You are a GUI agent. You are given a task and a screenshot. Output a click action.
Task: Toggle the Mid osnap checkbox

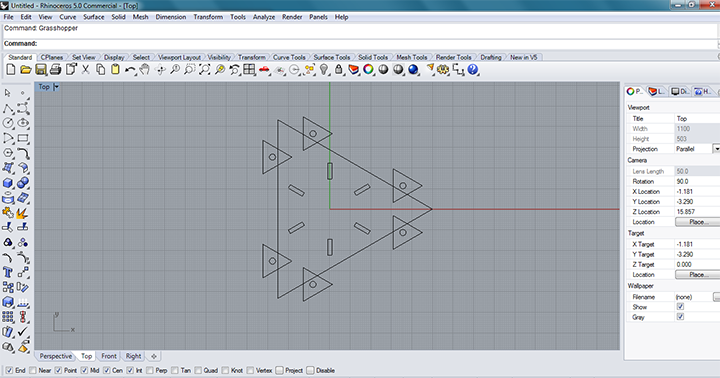click(x=84, y=370)
